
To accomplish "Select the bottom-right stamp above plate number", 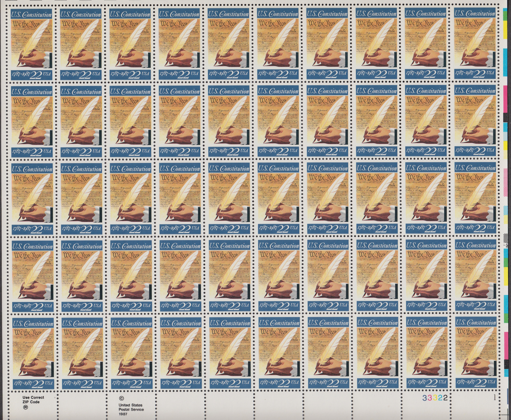I will [476, 353].
